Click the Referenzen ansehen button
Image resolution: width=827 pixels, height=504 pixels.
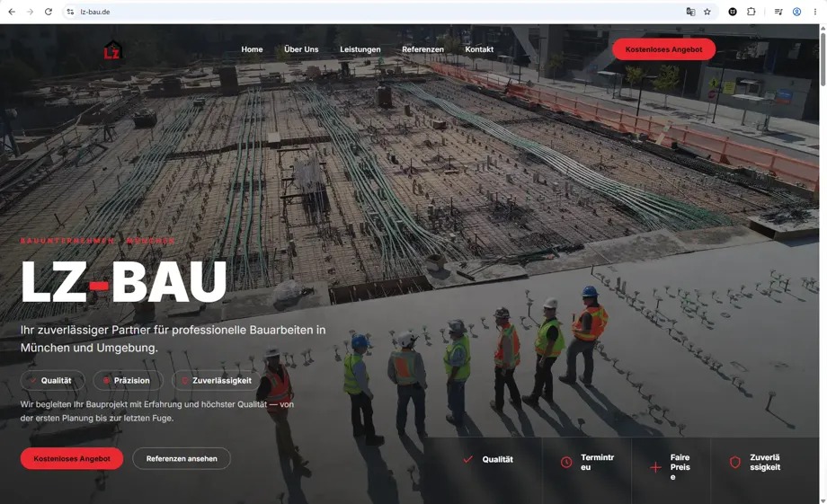pos(182,459)
